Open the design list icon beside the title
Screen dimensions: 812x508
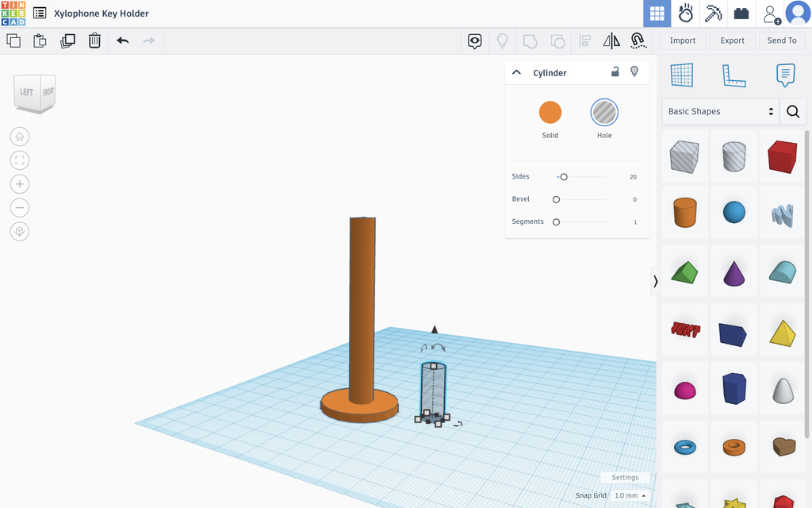pyautogui.click(x=40, y=13)
